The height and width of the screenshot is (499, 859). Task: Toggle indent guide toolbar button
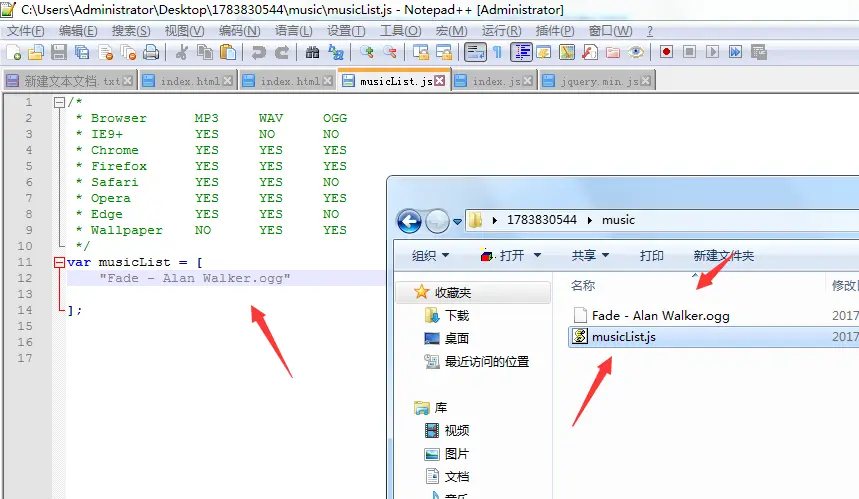tap(521, 52)
